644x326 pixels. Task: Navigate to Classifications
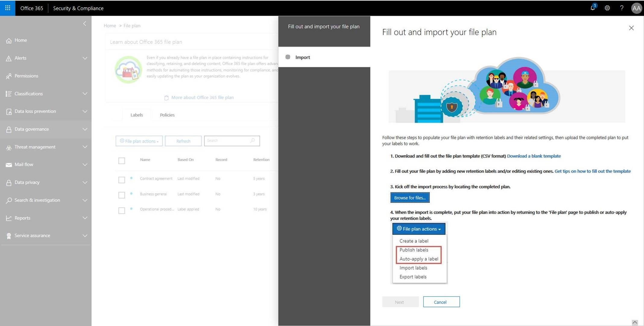pyautogui.click(x=28, y=93)
